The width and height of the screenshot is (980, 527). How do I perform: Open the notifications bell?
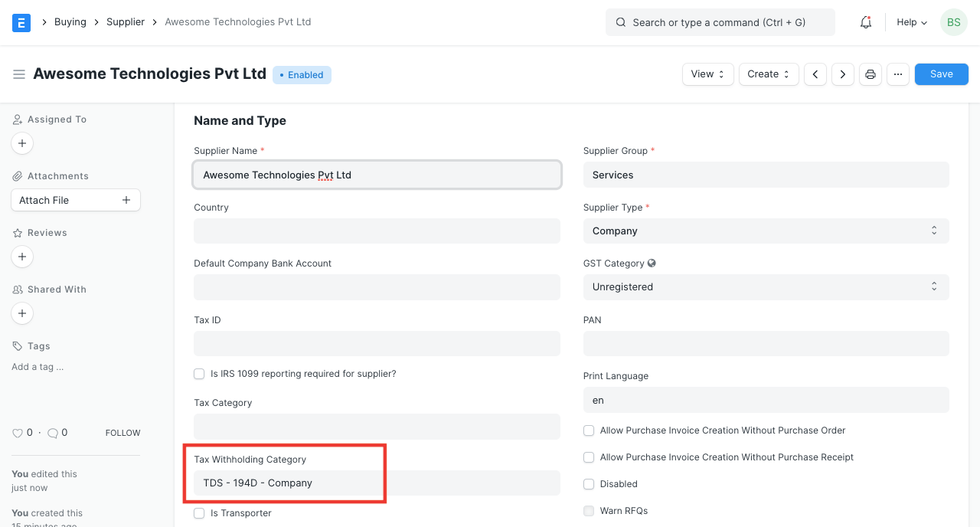point(866,22)
